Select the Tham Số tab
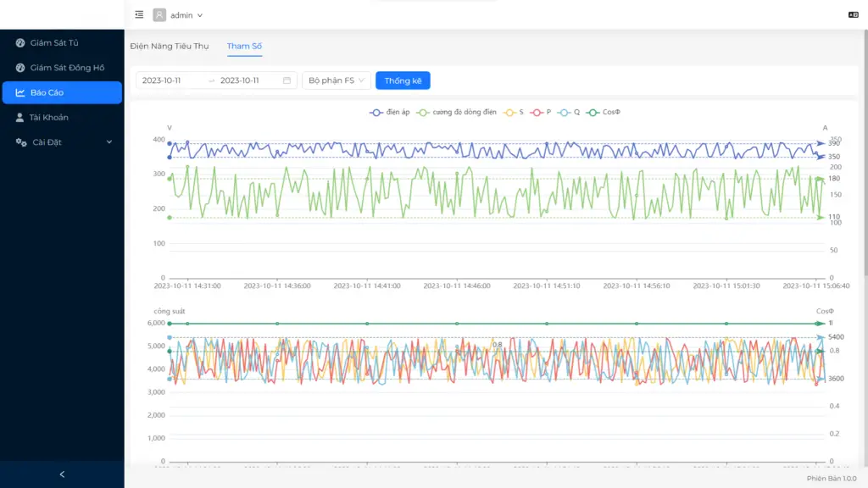The image size is (868, 488). [x=244, y=46]
